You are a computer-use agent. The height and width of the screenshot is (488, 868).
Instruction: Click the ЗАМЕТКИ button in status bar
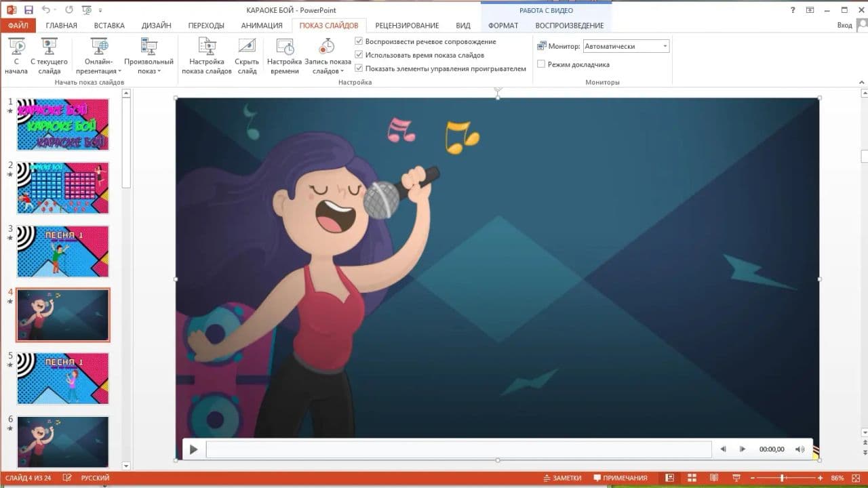(x=563, y=478)
